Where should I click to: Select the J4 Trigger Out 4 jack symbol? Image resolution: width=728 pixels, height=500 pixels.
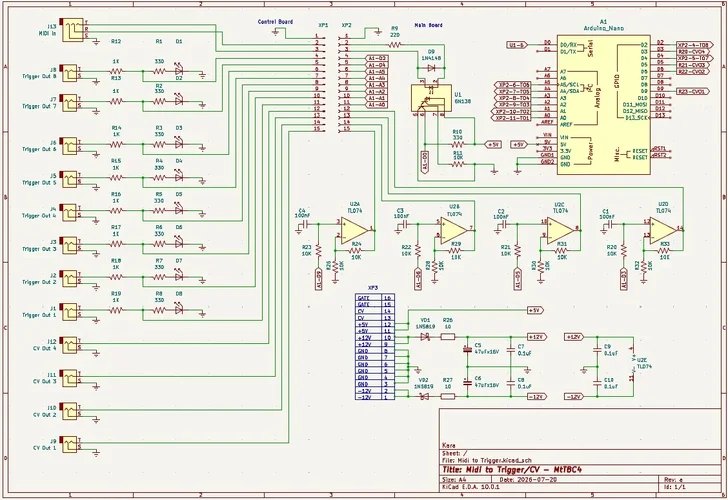[x=69, y=211]
